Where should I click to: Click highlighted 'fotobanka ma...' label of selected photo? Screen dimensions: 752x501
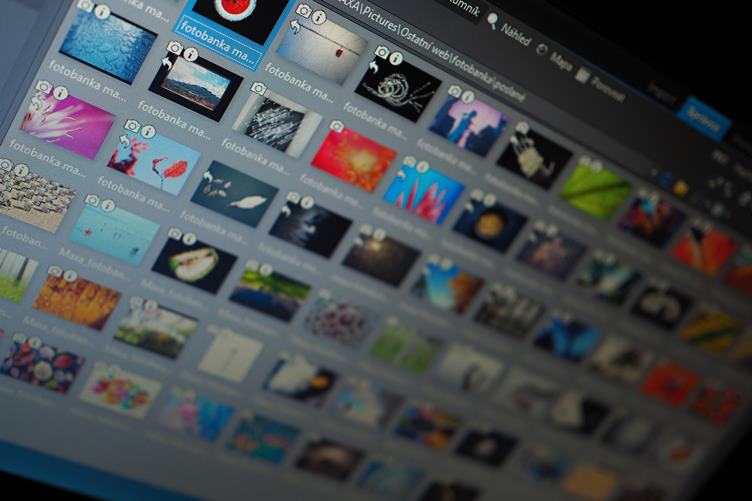click(x=219, y=43)
